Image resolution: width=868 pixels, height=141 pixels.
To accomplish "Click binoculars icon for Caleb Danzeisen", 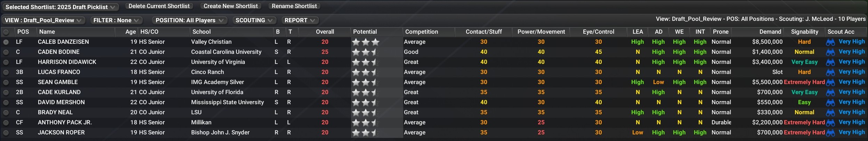I will pos(830,42).
